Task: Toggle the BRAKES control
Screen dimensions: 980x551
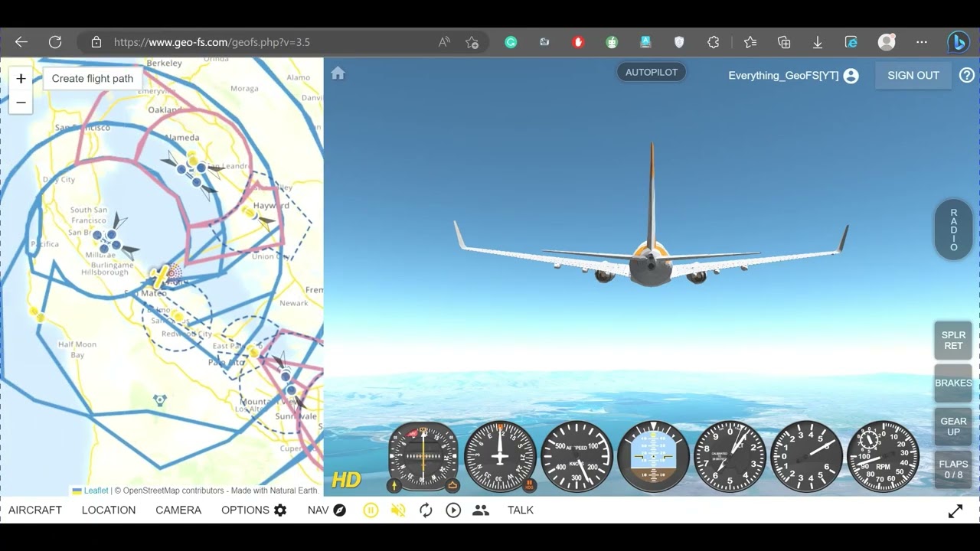Action: click(x=953, y=383)
